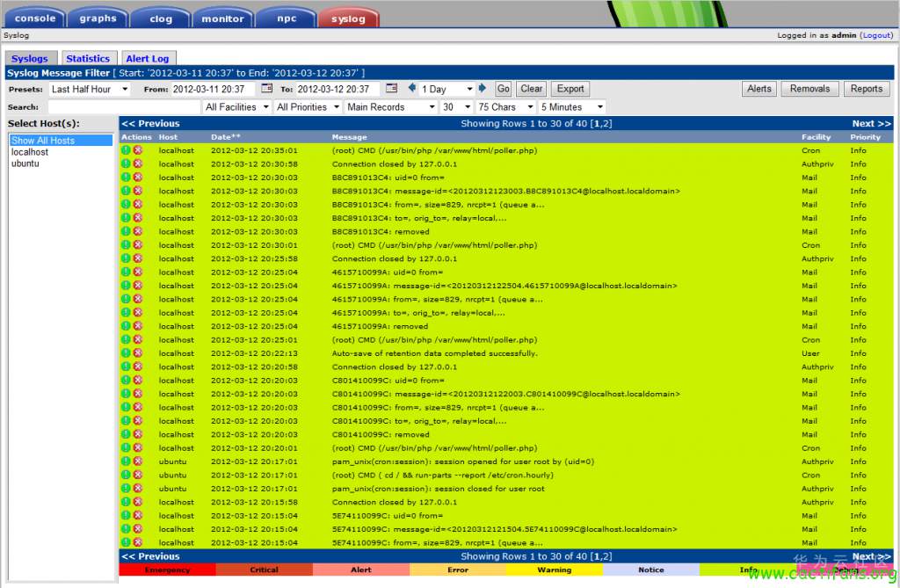Open the All Priorities dropdown

(307, 107)
